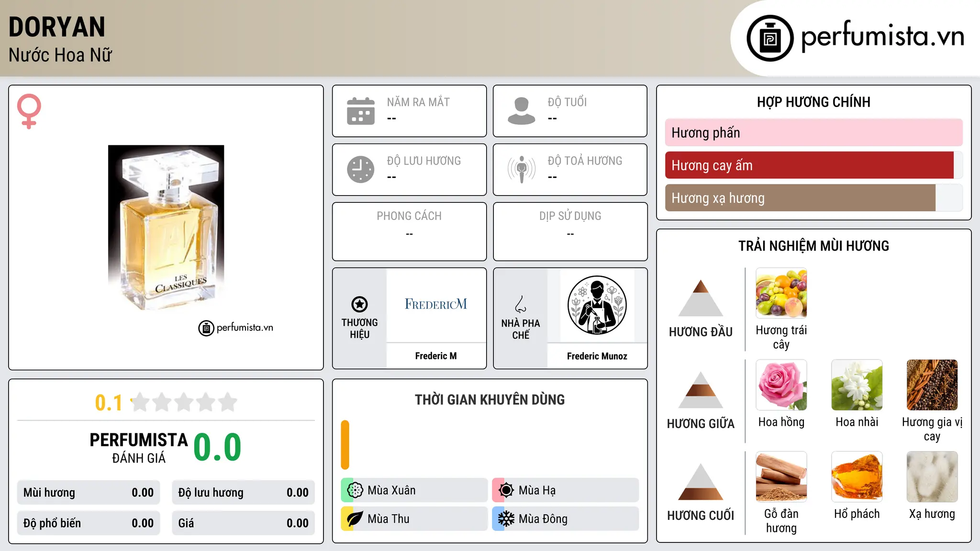Click the Trải nghiệm mùi hương heading
980x551 pixels.
pyautogui.click(x=813, y=246)
